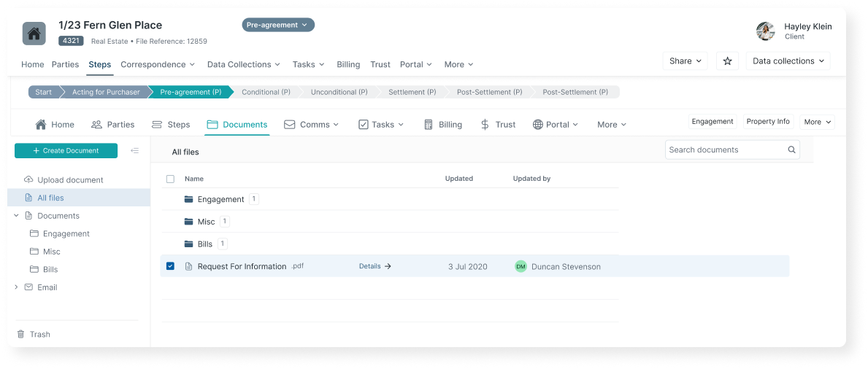The width and height of the screenshot is (868, 369).
Task: Open Details link for Request For Information
Action: tap(375, 266)
